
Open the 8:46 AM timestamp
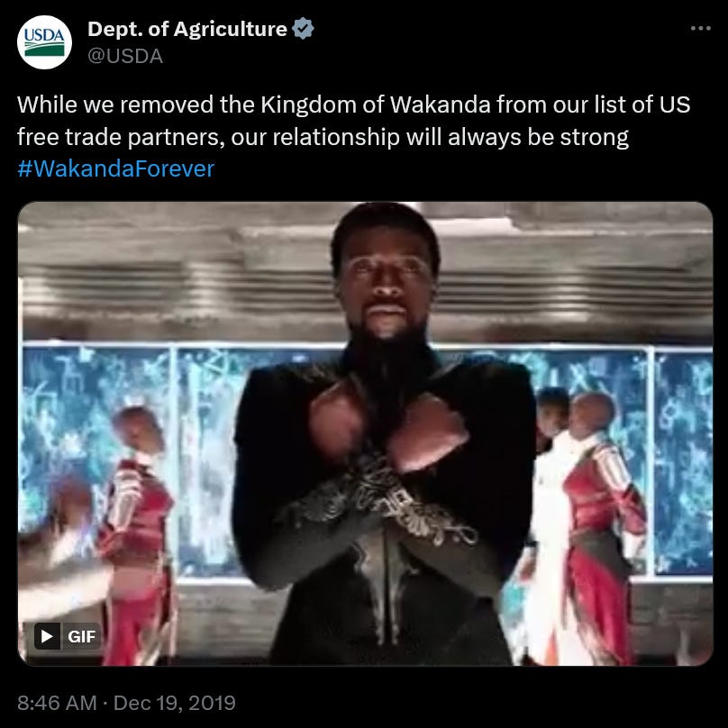(57, 703)
